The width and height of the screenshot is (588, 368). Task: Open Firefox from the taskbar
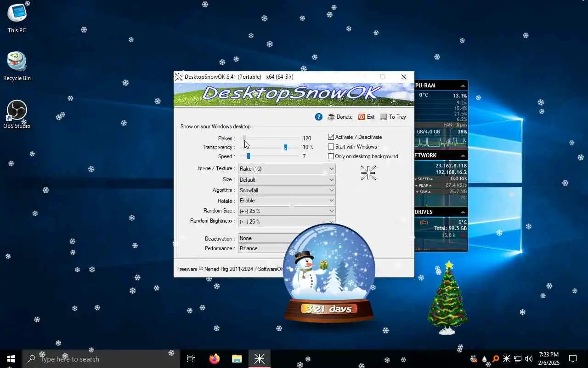214,359
